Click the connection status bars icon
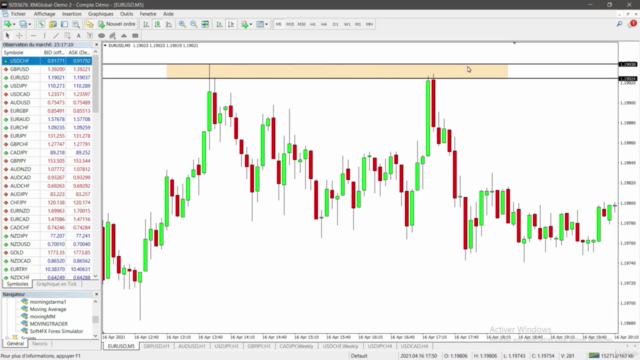This screenshot has width=640, height=360. coord(594,356)
